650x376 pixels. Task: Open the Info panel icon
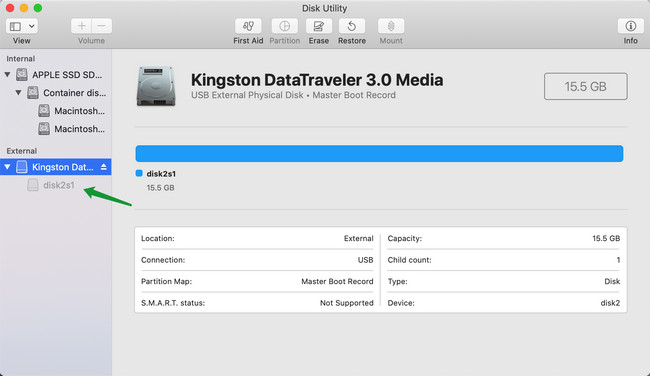click(631, 26)
